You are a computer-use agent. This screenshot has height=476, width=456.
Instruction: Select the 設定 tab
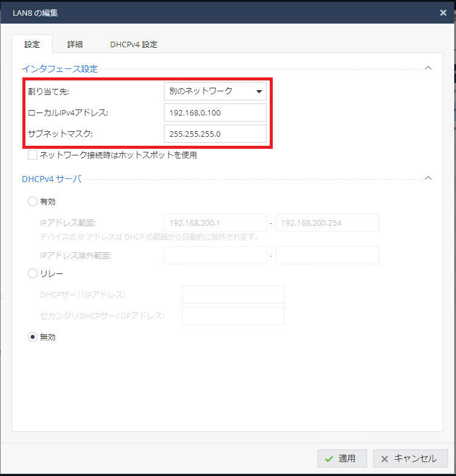tap(32, 44)
